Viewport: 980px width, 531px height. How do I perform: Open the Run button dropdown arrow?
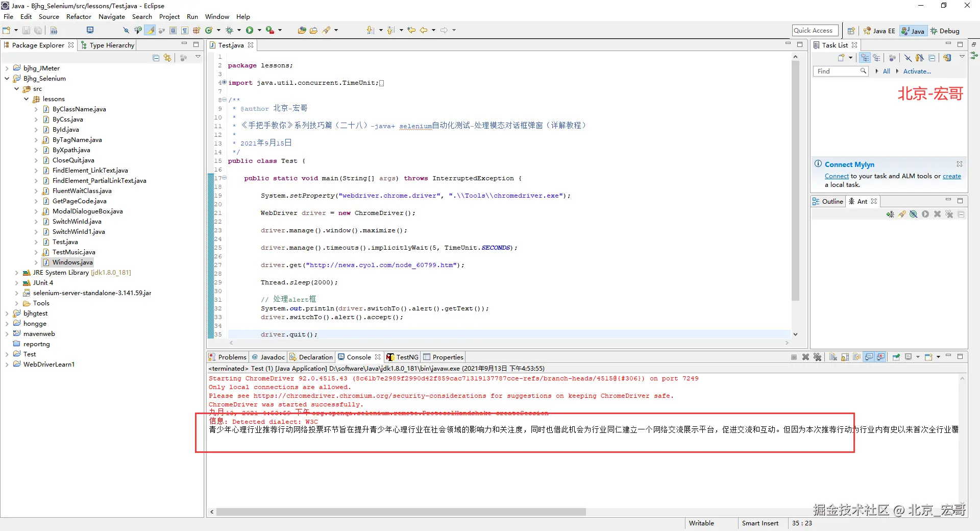click(x=259, y=31)
